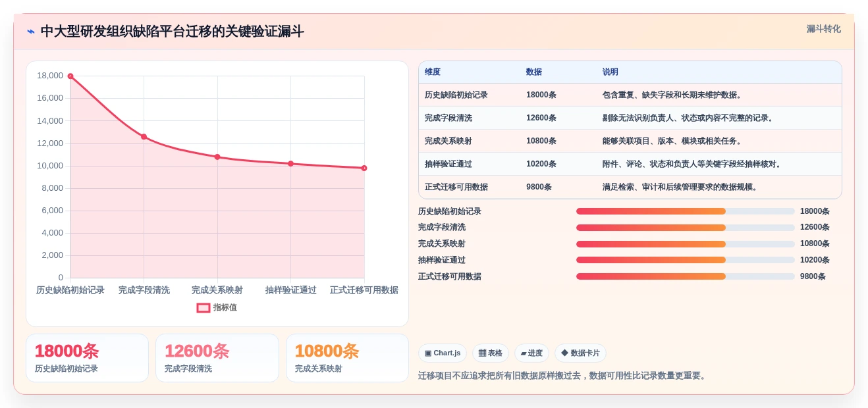The image size is (868, 408).
Task: Select the 完成字段清洗 data point on chart
Action: [144, 137]
